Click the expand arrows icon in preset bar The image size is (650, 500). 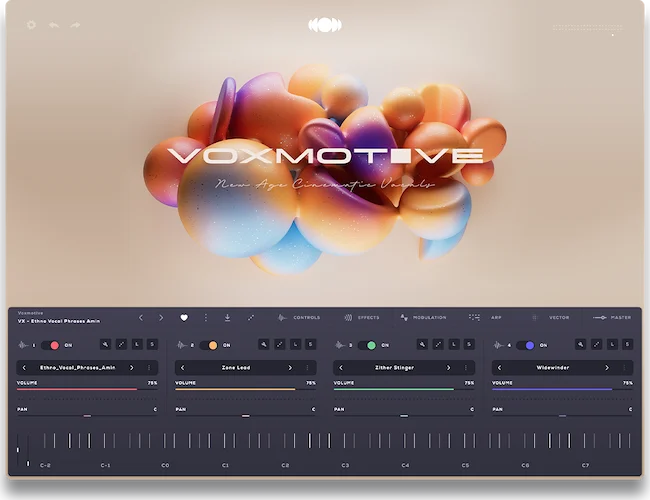251,318
